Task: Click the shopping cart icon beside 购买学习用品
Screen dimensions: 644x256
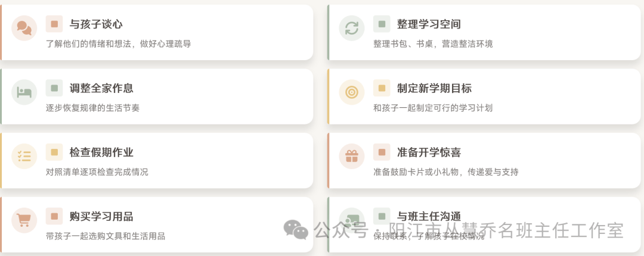Action: [x=24, y=220]
